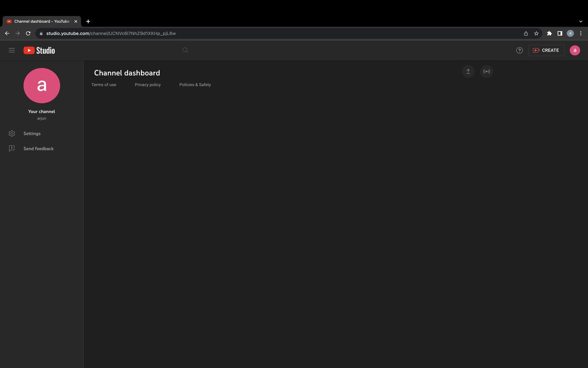Open the Chrome three-dot menu
This screenshot has width=588, height=368.
pos(581,33)
